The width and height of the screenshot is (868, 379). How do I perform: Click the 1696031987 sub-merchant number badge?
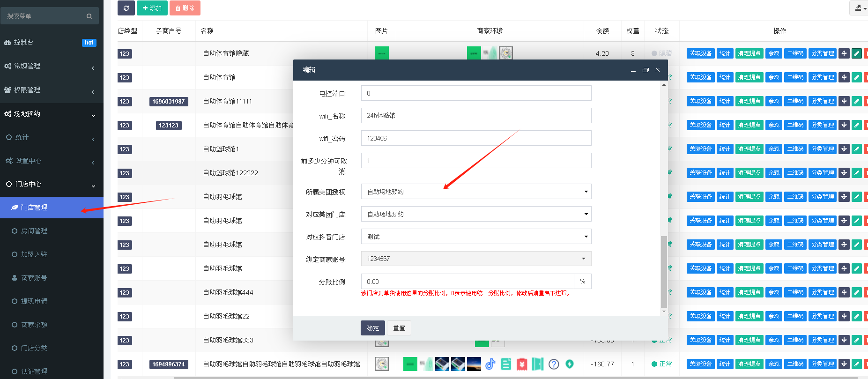coord(169,101)
